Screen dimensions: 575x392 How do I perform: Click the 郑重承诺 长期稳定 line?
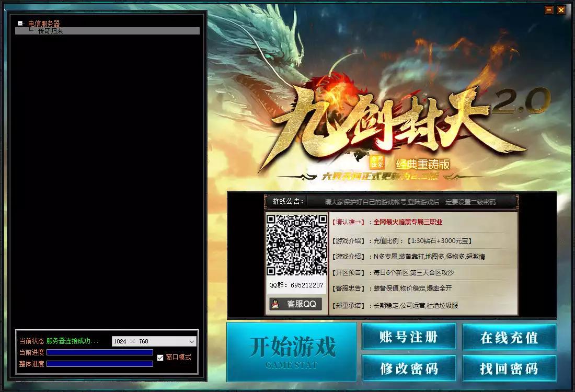[x=395, y=305]
